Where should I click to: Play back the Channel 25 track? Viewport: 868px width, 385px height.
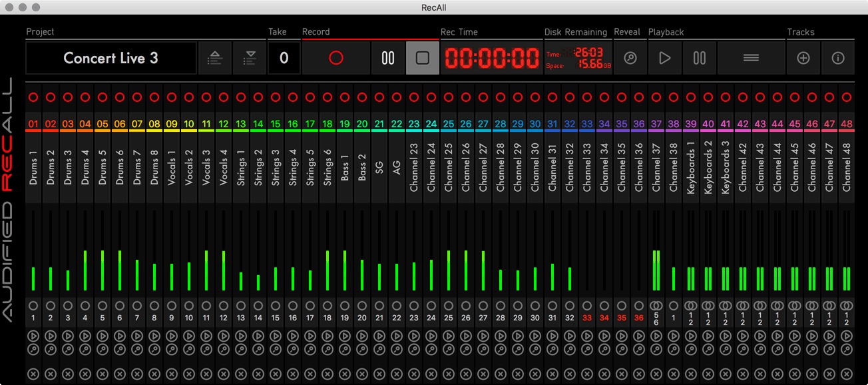point(448,336)
